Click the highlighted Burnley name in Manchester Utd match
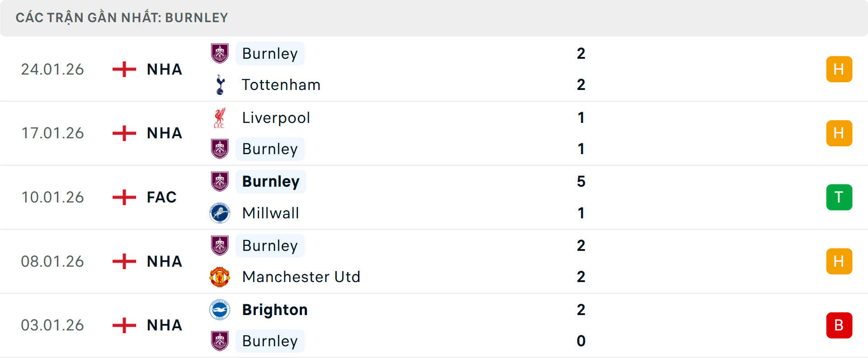Screen dimensions: 868x358 [270, 246]
